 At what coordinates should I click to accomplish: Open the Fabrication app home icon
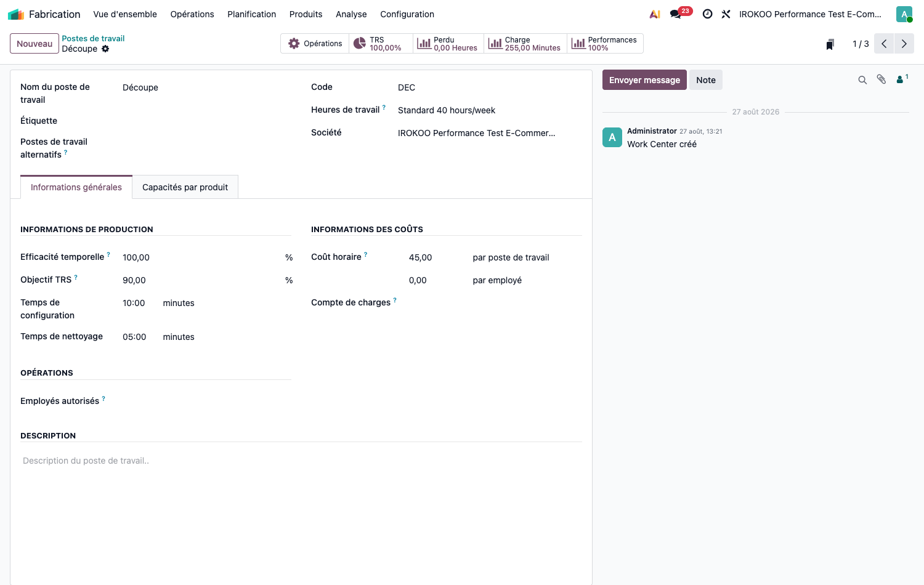(16, 14)
